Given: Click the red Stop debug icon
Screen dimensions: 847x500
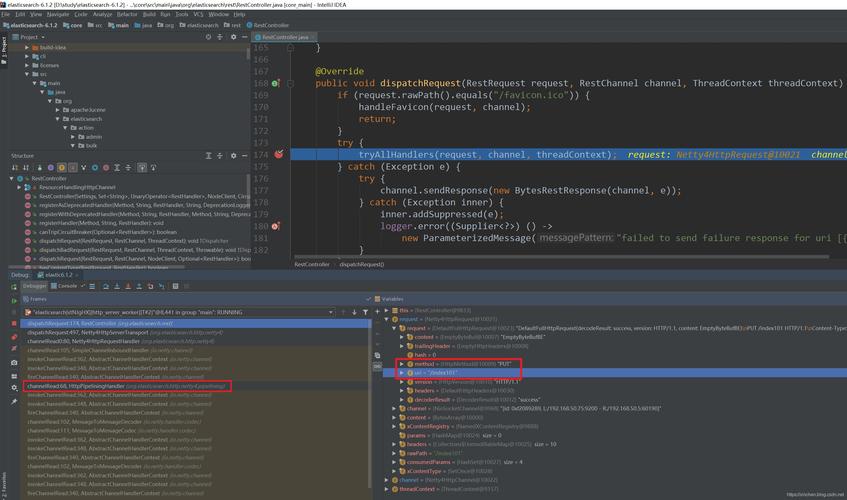Looking at the screenshot, I should 14,323.
